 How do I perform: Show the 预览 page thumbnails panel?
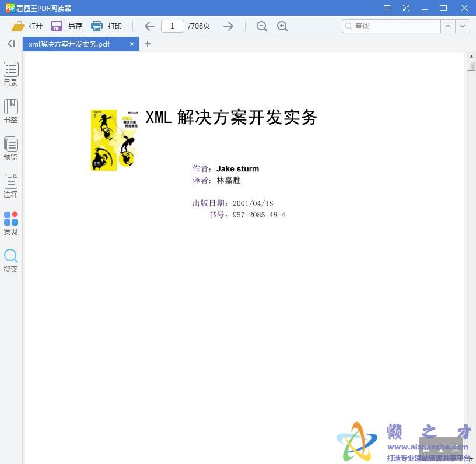10,147
